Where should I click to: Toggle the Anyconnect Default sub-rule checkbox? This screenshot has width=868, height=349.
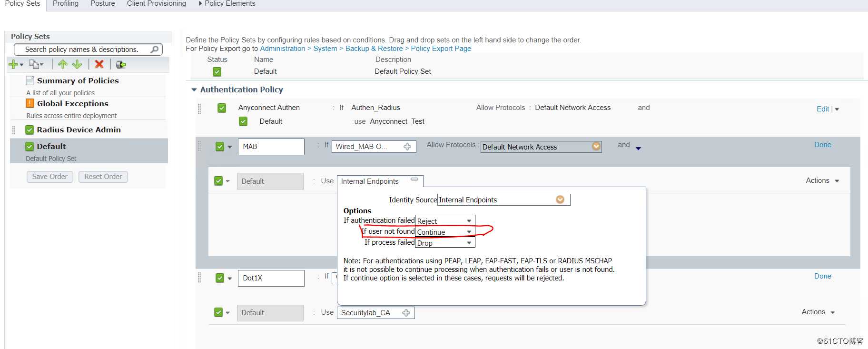coord(243,121)
